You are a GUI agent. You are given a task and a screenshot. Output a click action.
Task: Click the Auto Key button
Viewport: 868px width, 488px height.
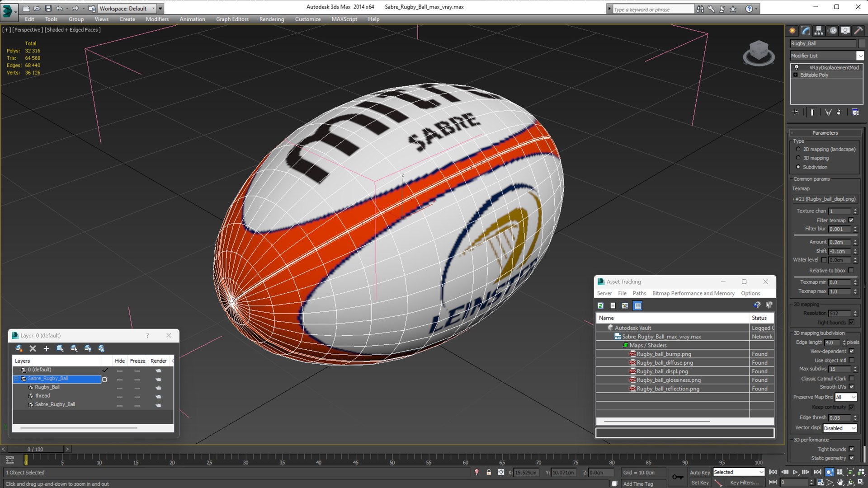pos(699,472)
